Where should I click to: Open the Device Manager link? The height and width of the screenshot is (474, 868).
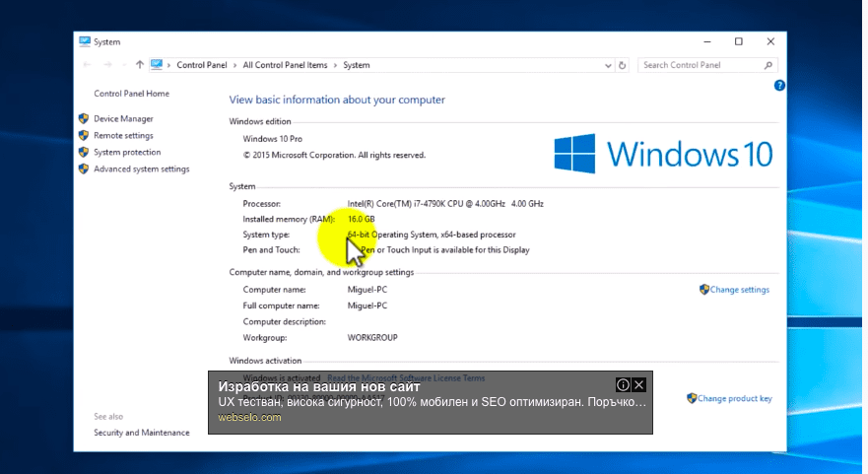tap(123, 119)
